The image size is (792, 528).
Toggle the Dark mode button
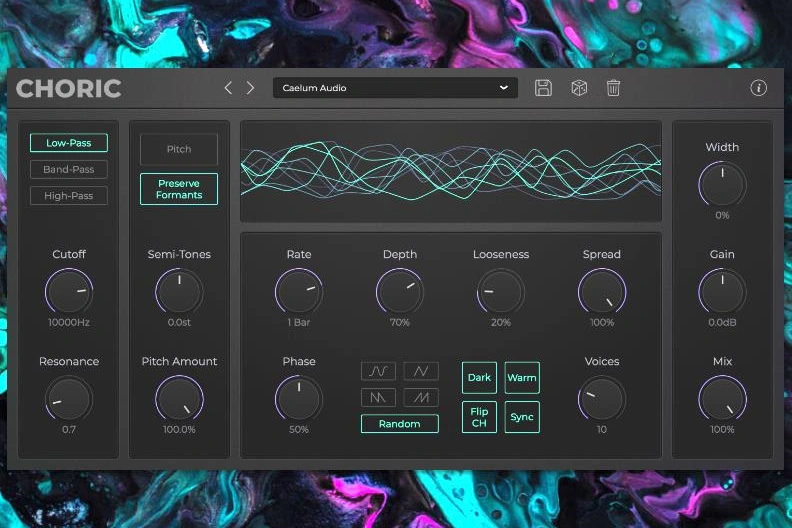(479, 378)
